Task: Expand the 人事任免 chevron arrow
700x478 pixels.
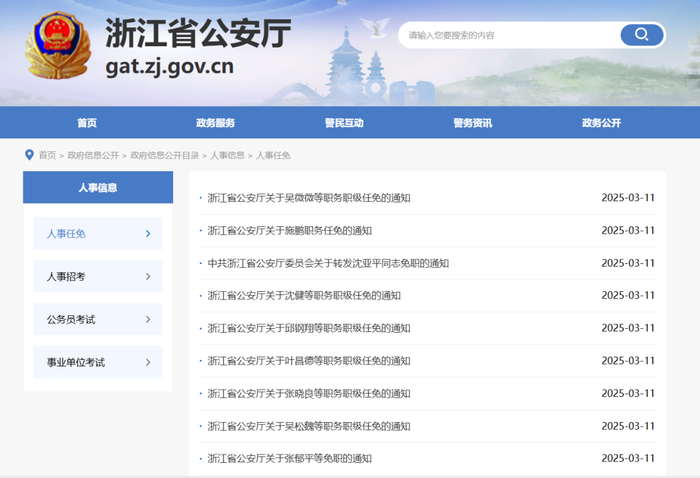Action: click(148, 234)
